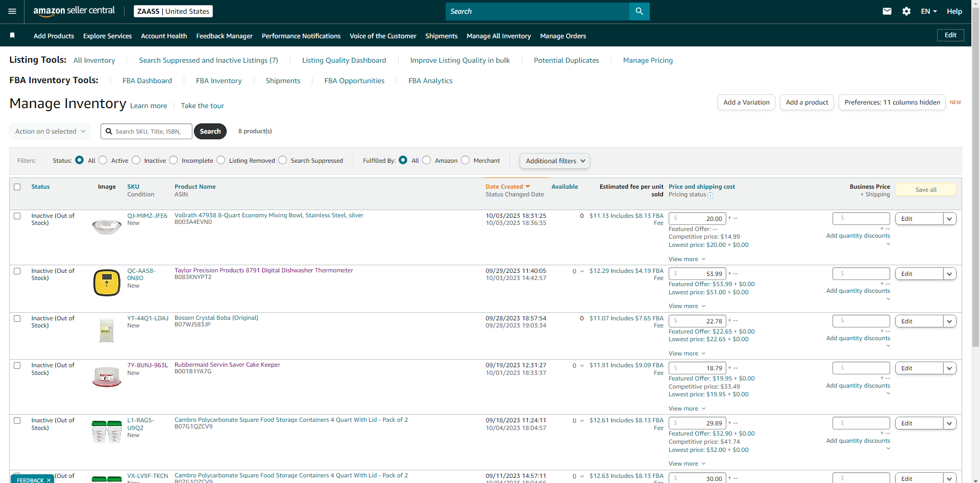Expand Additional filters dropdown

tap(555, 161)
